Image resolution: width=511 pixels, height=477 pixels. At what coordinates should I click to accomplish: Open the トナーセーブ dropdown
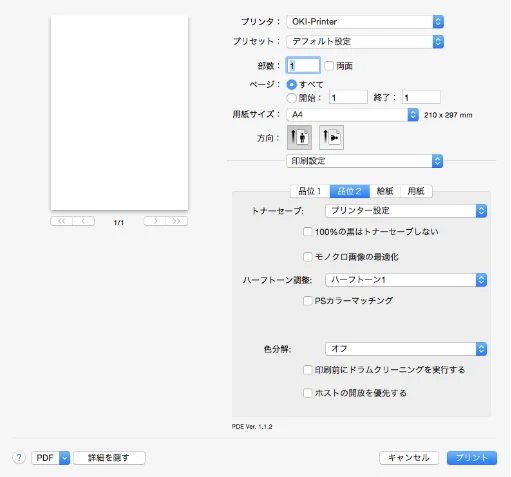click(x=406, y=211)
